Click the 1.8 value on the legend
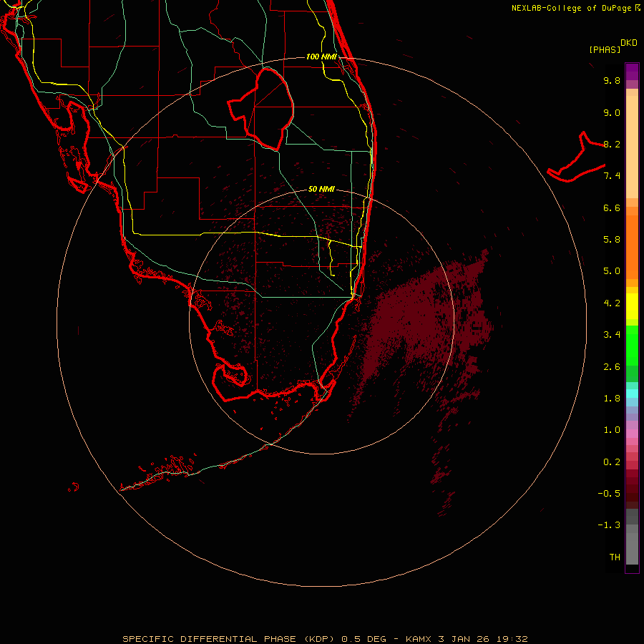 tap(612, 399)
